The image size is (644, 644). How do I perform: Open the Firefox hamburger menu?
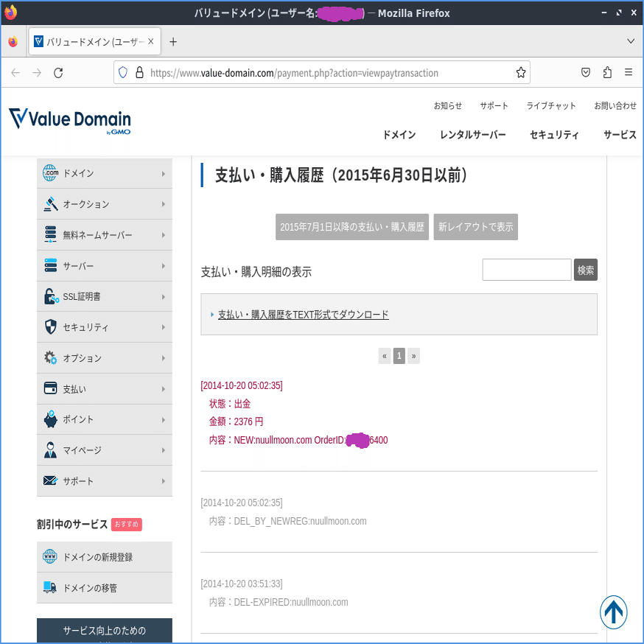click(629, 73)
